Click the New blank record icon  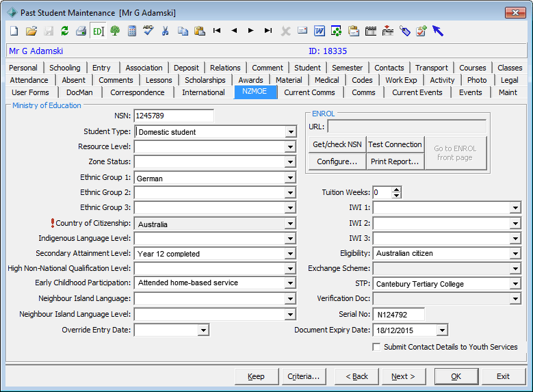14,31
